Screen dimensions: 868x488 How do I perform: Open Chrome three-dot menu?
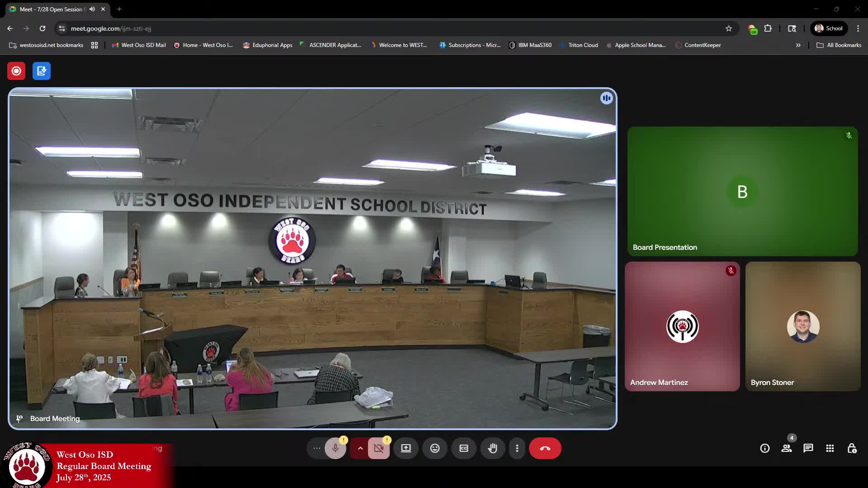[x=858, y=28]
